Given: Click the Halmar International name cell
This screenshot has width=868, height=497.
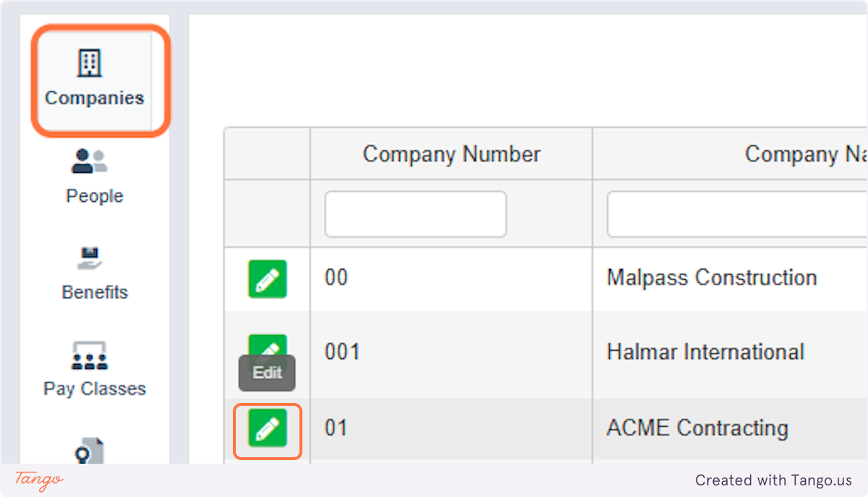Looking at the screenshot, I should tap(705, 352).
